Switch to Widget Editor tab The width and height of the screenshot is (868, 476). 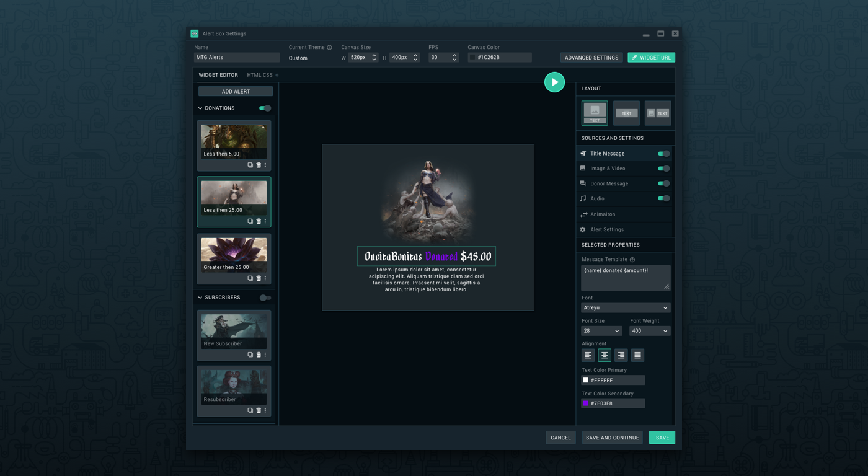[x=218, y=75]
